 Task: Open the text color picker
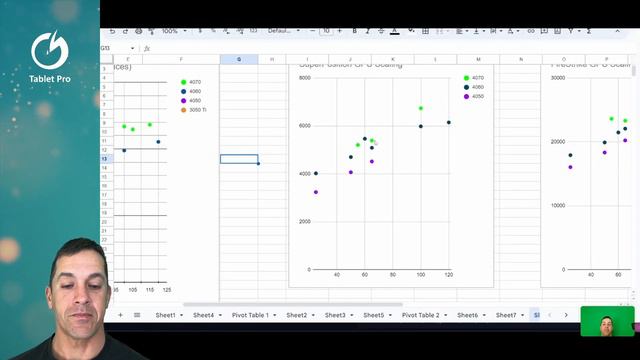[395, 31]
